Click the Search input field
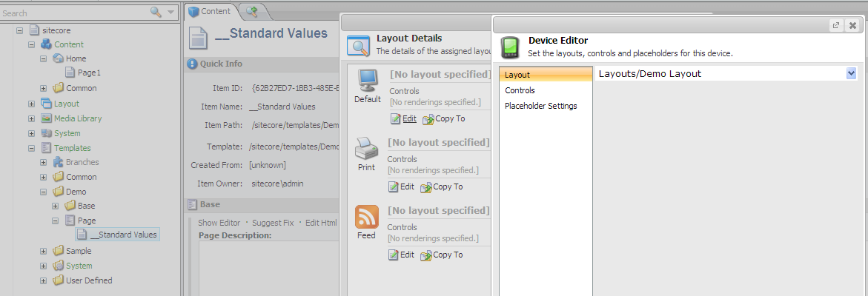Viewport: 868px width, 296px height. coord(75,13)
